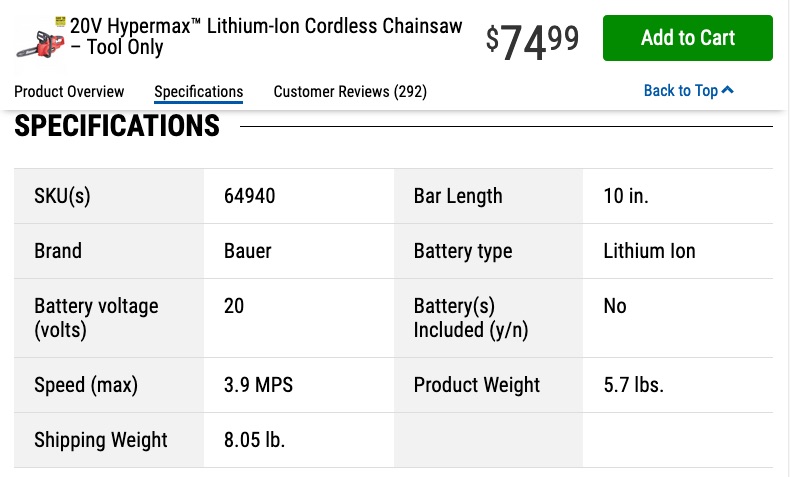Click the Shipping Weight value 8.05 lb.
The width and height of the screenshot is (790, 477).
click(x=254, y=440)
